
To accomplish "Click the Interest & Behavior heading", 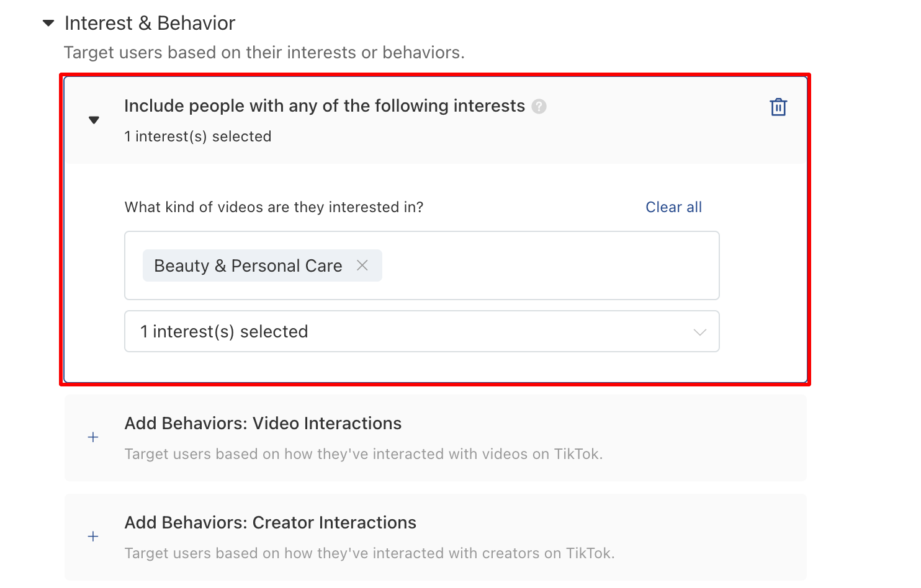I will pos(150,24).
